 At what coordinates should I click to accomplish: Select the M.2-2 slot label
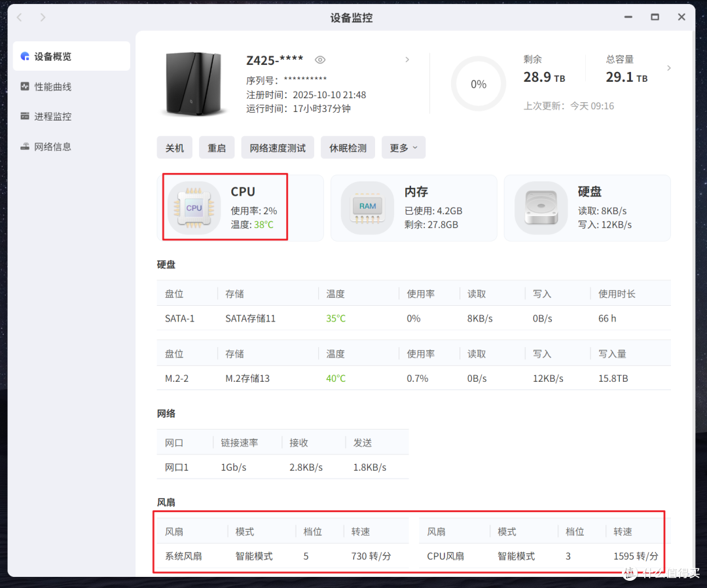click(x=177, y=378)
